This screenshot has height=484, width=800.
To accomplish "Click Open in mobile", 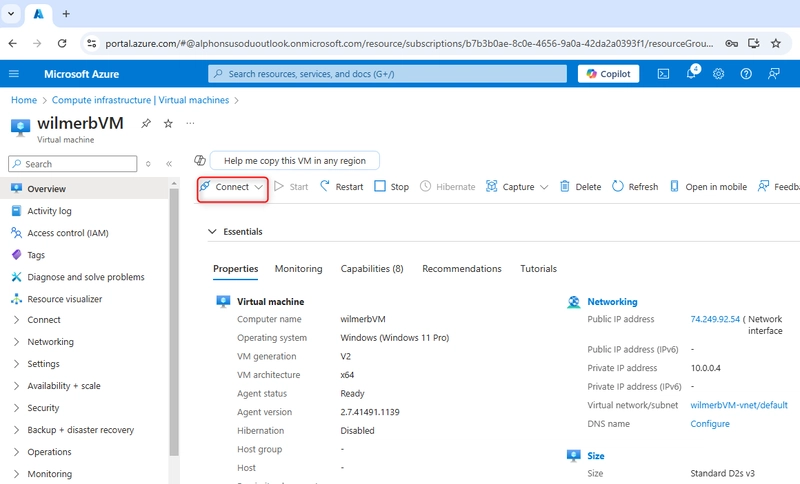I will [x=708, y=187].
